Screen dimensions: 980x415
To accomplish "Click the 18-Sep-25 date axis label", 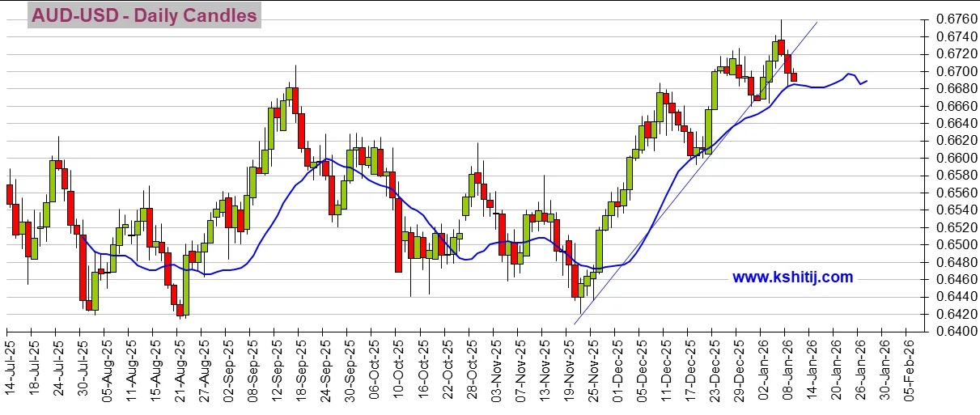I will pos(299,366).
